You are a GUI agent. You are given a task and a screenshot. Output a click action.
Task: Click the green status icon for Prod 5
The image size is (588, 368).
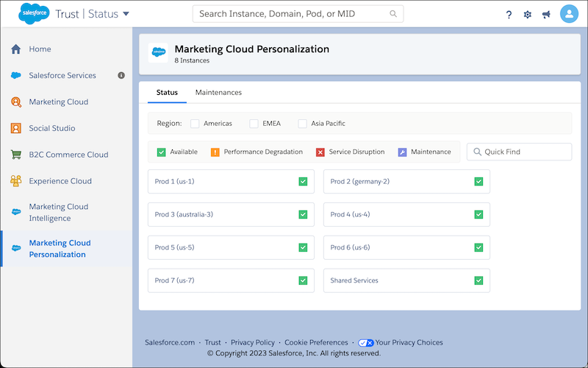point(303,247)
